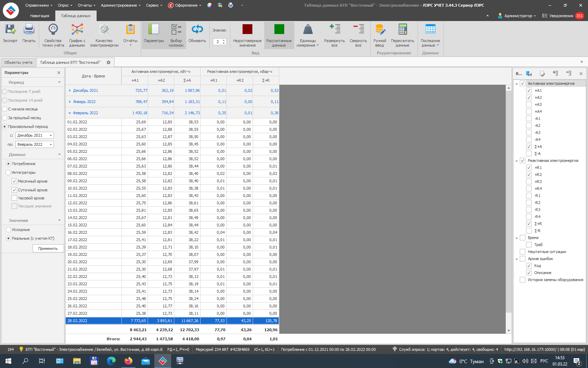
Task: Expand the Январь 2022 group row
Action: coord(70,102)
